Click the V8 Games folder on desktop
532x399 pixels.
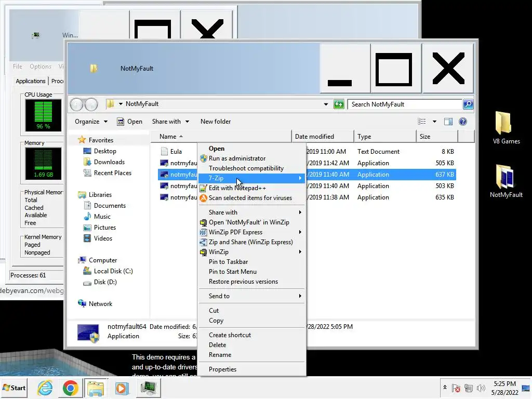[503, 123]
